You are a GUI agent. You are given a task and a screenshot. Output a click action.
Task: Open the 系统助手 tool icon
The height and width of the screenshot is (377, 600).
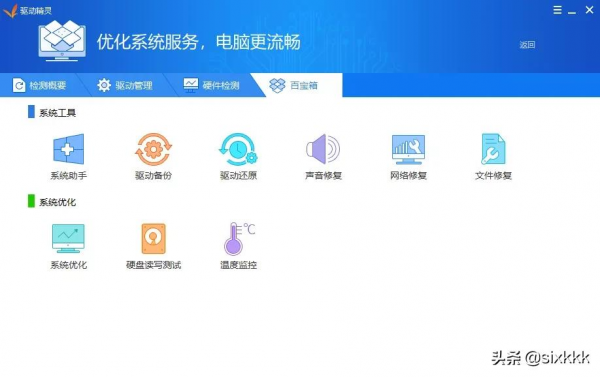pos(68,149)
